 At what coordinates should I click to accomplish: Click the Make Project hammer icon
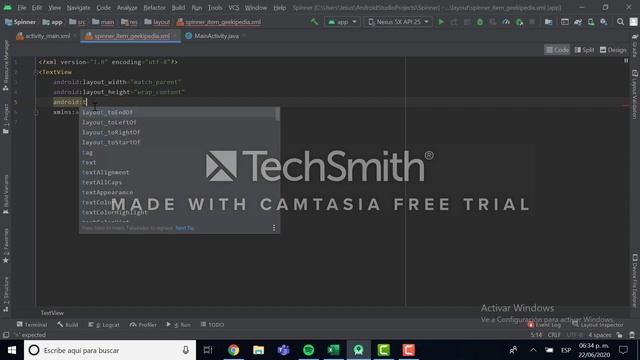[314, 22]
